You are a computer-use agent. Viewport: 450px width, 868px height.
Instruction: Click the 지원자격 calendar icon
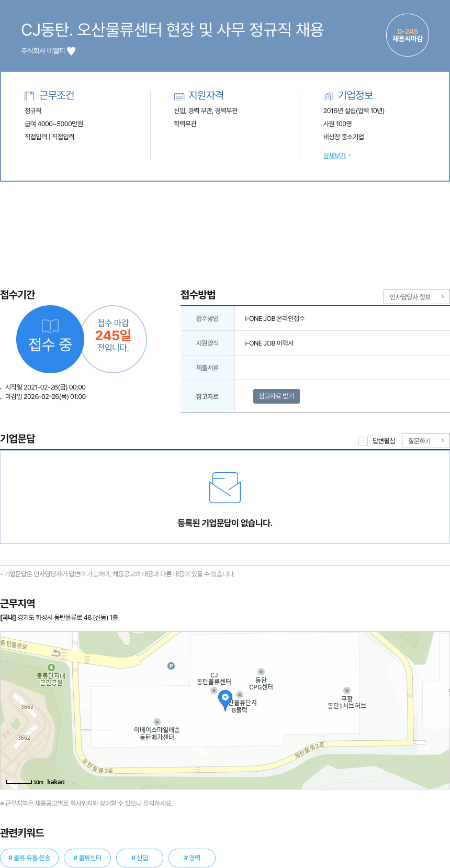pos(179,96)
